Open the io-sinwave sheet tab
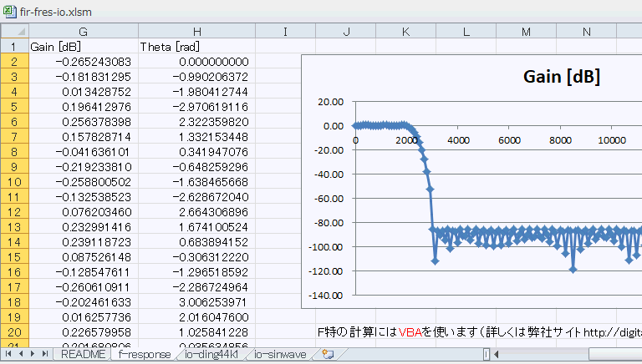The width and height of the screenshot is (642, 364). [280, 354]
